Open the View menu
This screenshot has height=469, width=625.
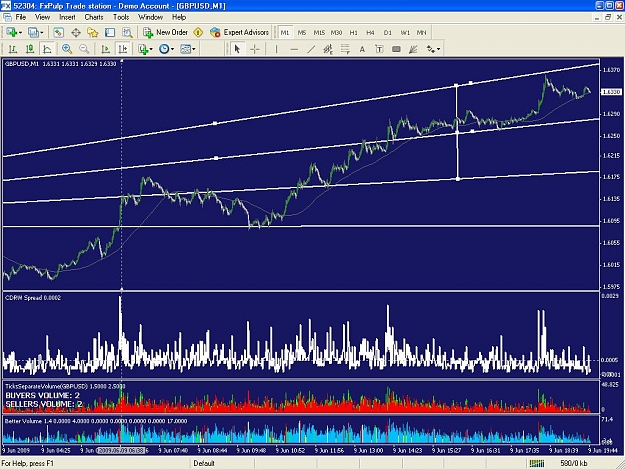tap(43, 17)
